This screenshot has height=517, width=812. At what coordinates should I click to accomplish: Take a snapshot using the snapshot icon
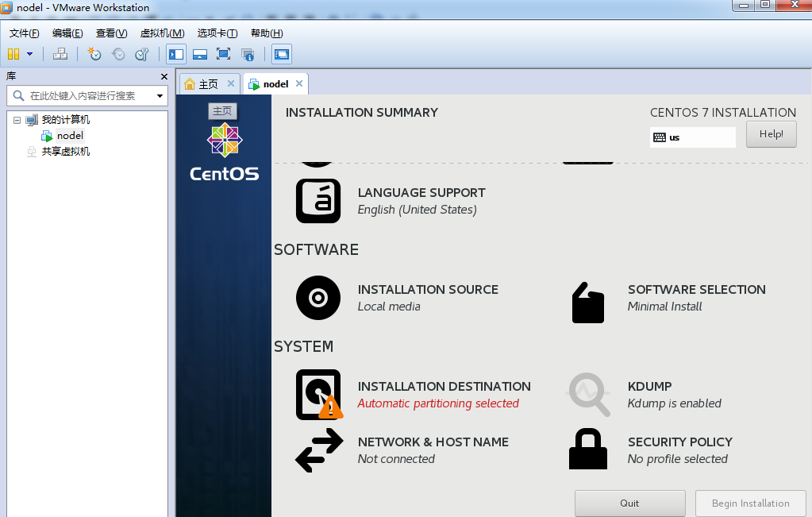coord(94,54)
